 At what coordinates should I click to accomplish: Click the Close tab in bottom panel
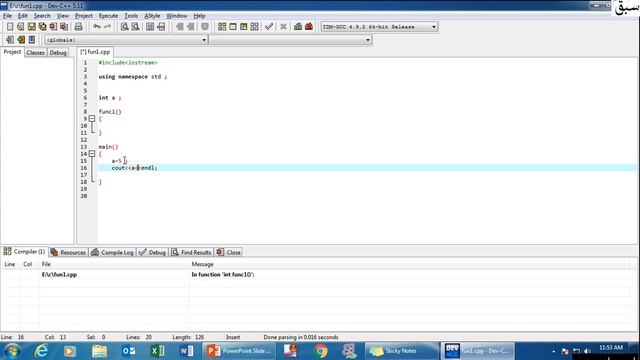(229, 253)
